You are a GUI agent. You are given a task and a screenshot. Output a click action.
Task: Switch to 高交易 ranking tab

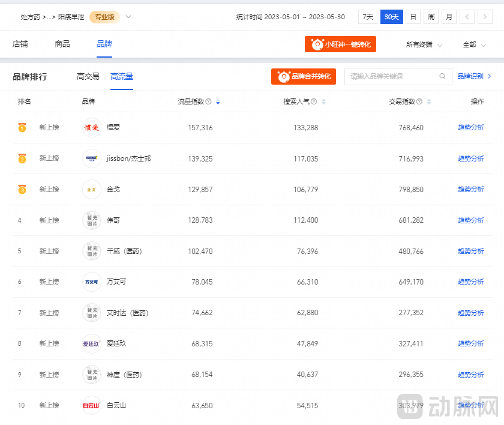click(88, 76)
